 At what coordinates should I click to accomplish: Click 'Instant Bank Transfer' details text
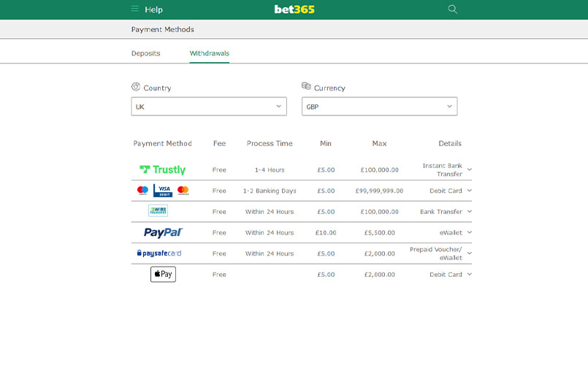(443, 169)
